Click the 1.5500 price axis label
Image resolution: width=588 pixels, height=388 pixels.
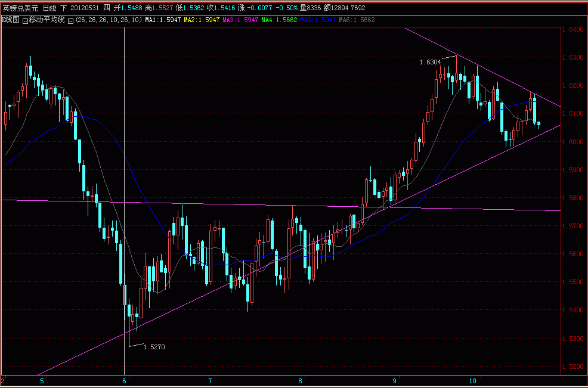click(x=573, y=282)
